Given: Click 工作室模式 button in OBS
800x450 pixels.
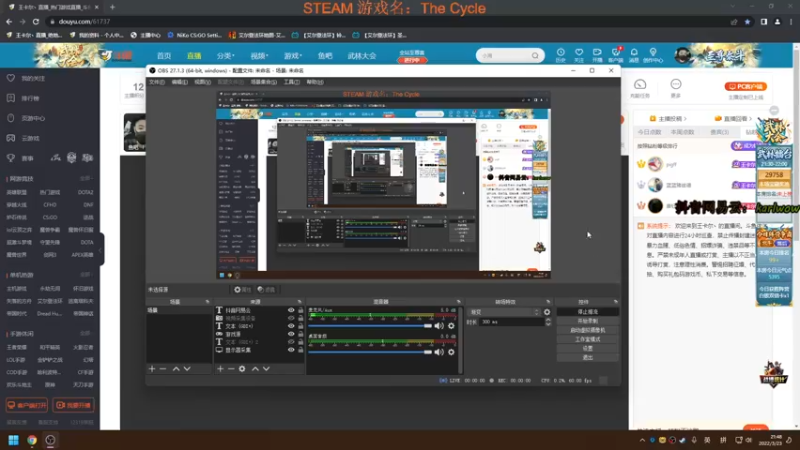Looking at the screenshot, I should (x=587, y=339).
